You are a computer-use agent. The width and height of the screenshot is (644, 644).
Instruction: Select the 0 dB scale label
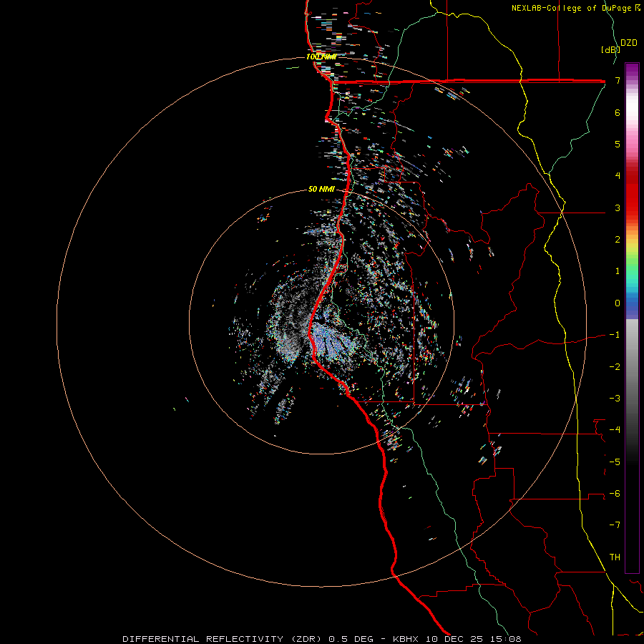[x=618, y=303]
